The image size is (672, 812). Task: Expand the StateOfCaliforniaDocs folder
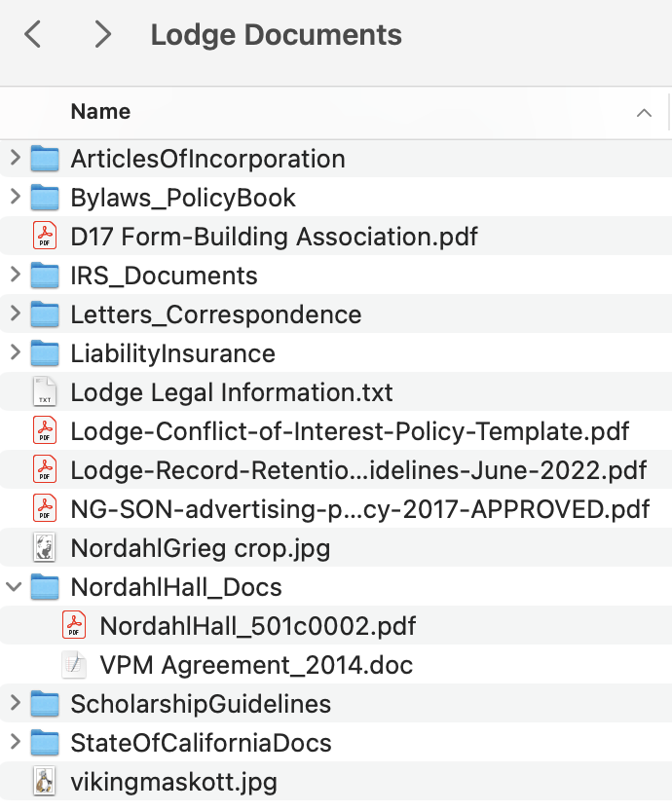(x=16, y=742)
